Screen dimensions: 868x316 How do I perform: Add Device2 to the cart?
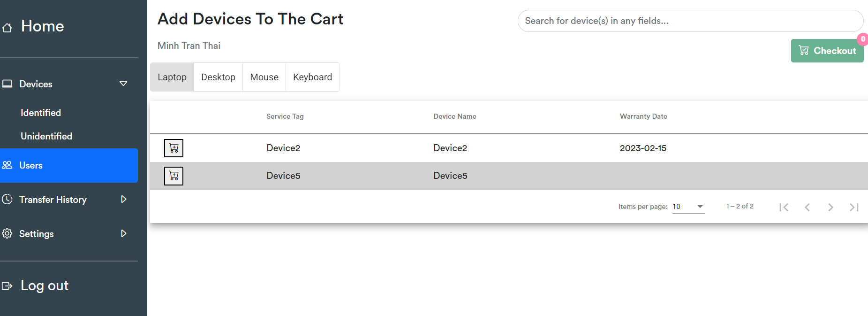(x=174, y=148)
